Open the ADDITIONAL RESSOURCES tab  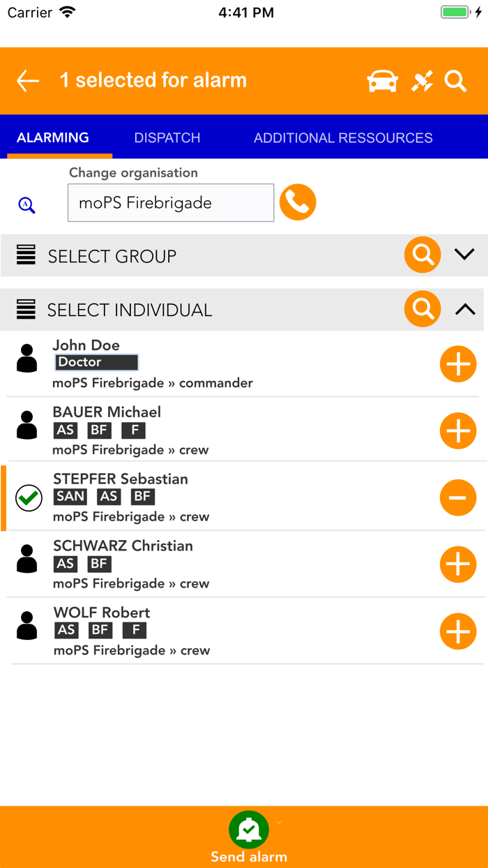pyautogui.click(x=342, y=137)
